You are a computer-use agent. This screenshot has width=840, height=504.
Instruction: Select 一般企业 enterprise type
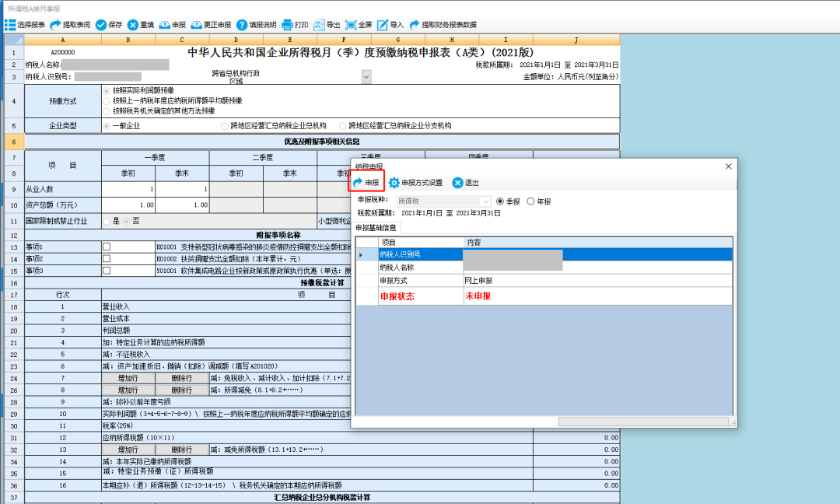point(121,126)
